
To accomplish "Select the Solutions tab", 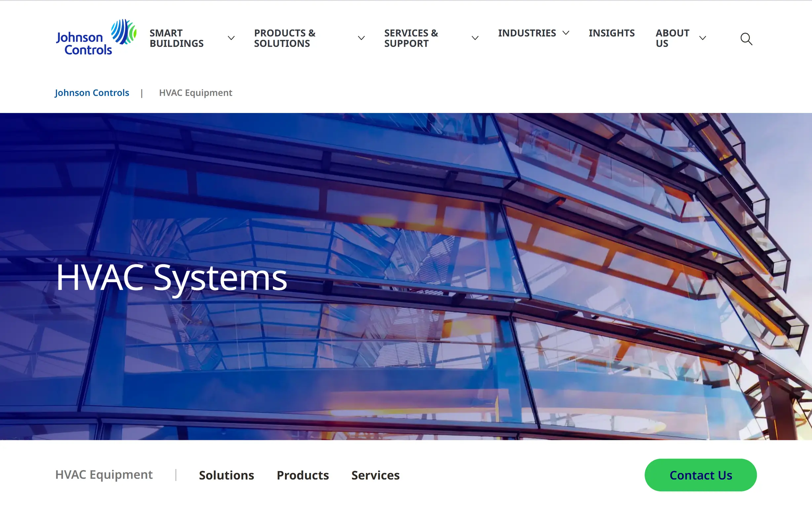I will 227,475.
